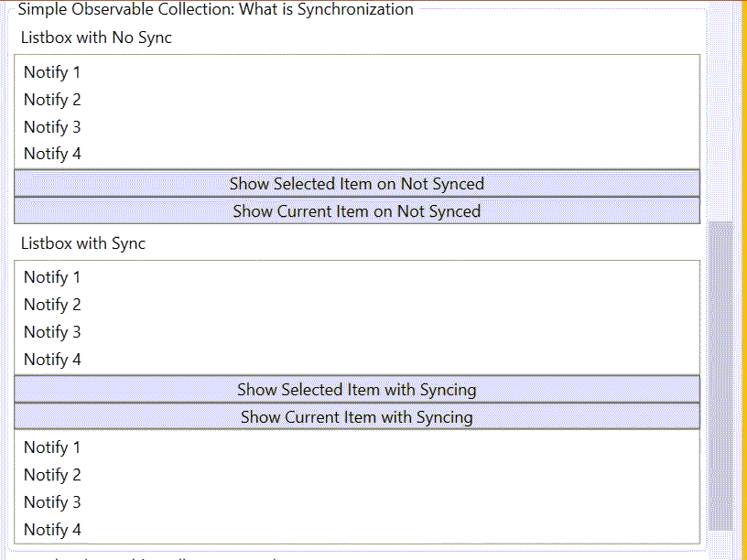Select Notify 2 in No Sync listbox
The image size is (747, 560).
[x=357, y=100]
